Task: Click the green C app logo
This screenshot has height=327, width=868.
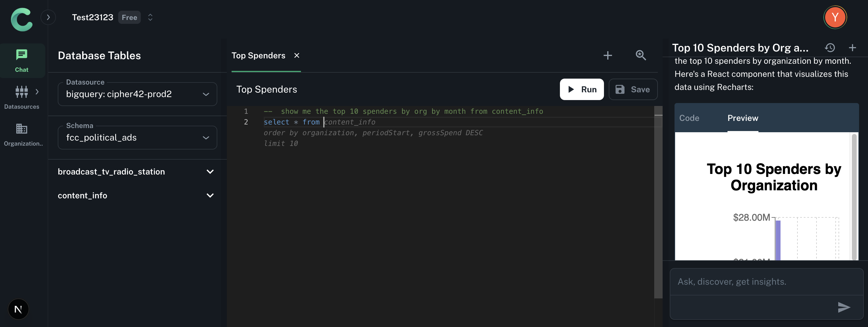Action: [22, 19]
